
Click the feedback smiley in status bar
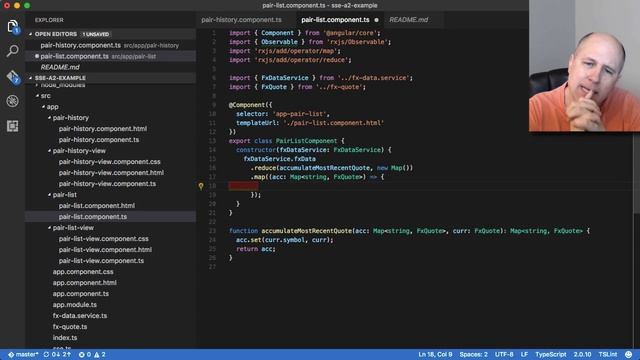(629, 355)
